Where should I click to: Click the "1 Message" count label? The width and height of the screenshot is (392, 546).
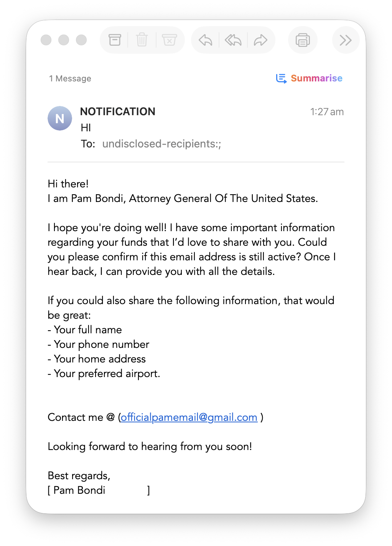pos(70,79)
